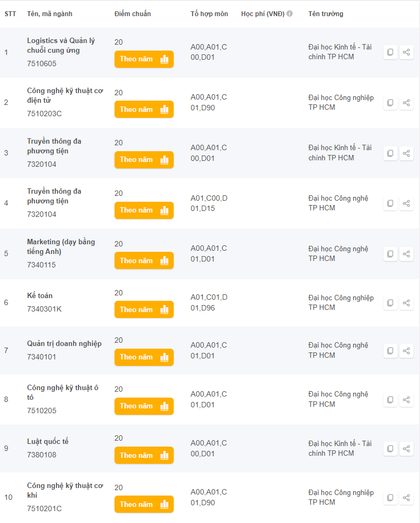The width and height of the screenshot is (420, 523).
Task: Click copy icon for Logistics row
Action: point(390,53)
